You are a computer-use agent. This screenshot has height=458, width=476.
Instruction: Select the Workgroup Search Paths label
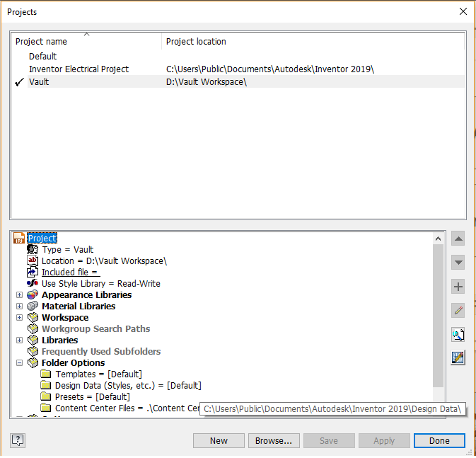pyautogui.click(x=96, y=329)
